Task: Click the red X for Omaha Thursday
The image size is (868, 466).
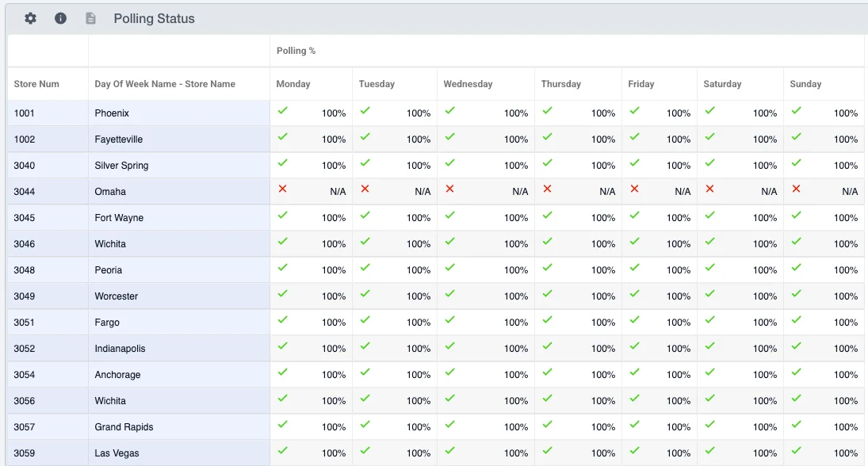Action: [x=547, y=189]
